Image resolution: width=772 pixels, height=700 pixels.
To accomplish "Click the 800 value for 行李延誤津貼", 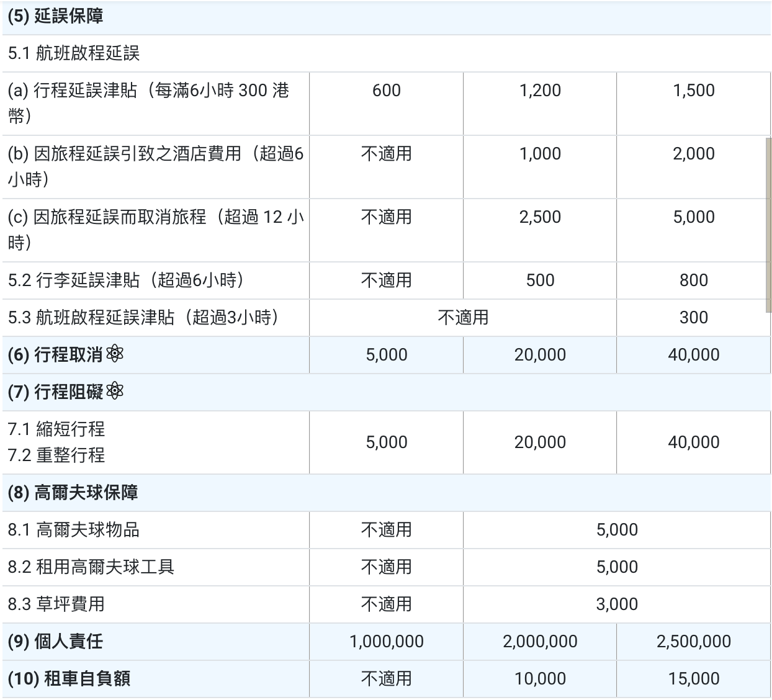I will (x=694, y=280).
